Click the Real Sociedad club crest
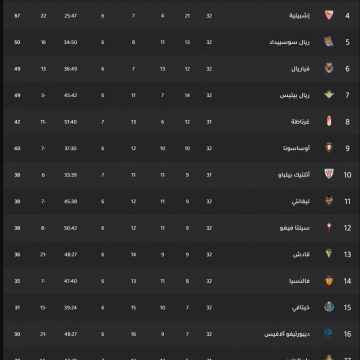Image resolution: width=360 pixels, height=360 pixels. [329, 42]
